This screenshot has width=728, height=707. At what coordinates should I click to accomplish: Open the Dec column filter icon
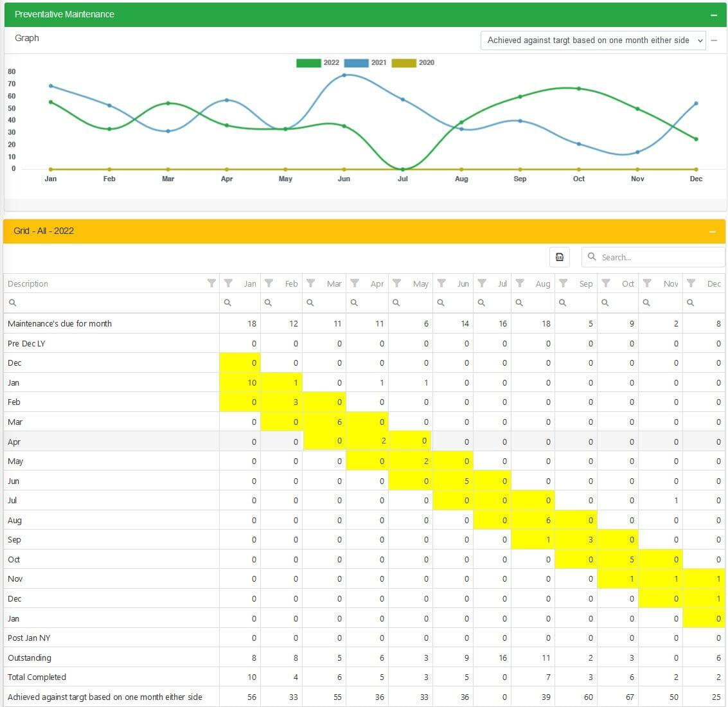point(691,283)
